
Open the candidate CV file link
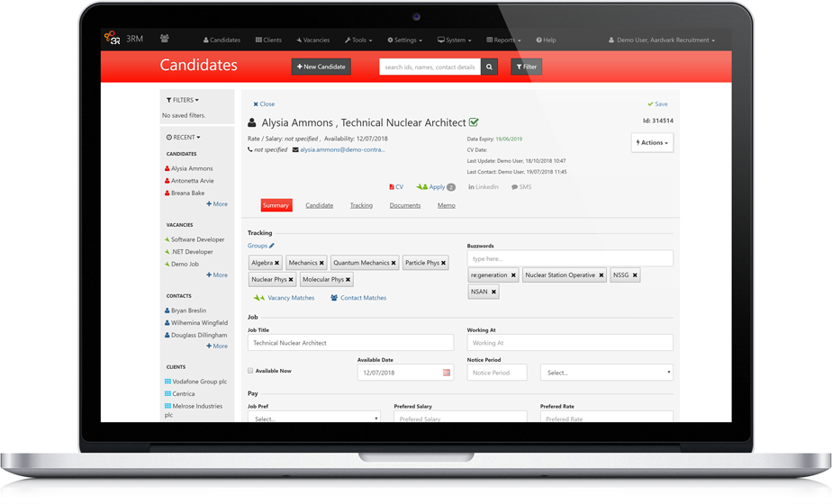[396, 186]
